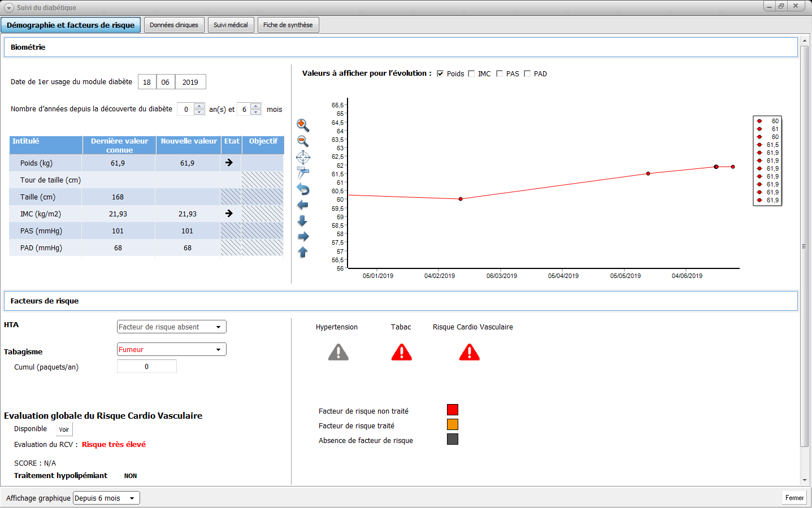The width and height of the screenshot is (812, 508).
Task: Uncheck the Poids evolution checkbox
Action: pyautogui.click(x=440, y=73)
